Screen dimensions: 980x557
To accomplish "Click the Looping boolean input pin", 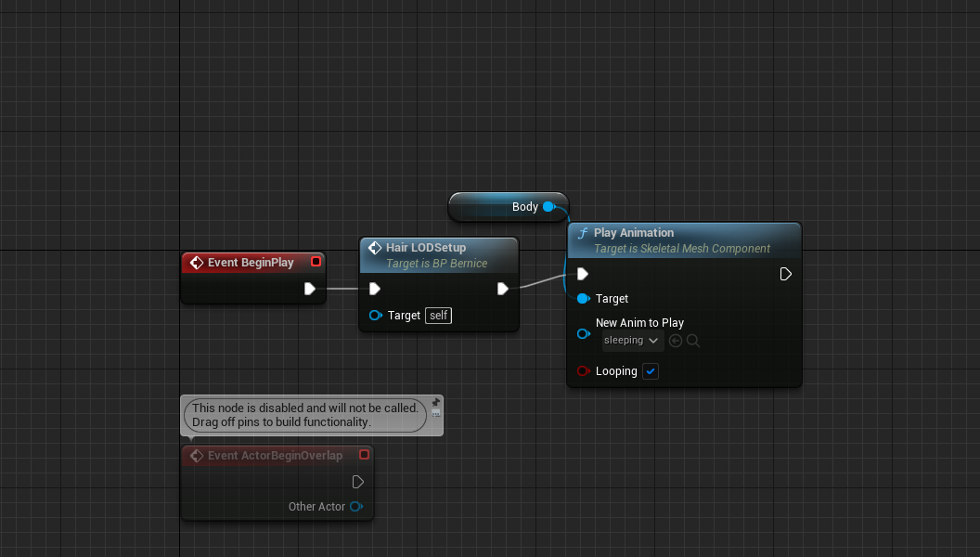I will [x=583, y=370].
